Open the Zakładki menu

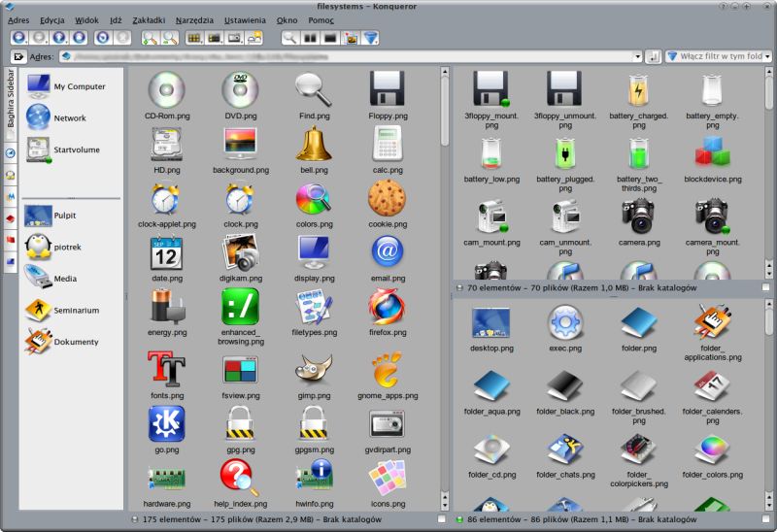click(x=149, y=20)
